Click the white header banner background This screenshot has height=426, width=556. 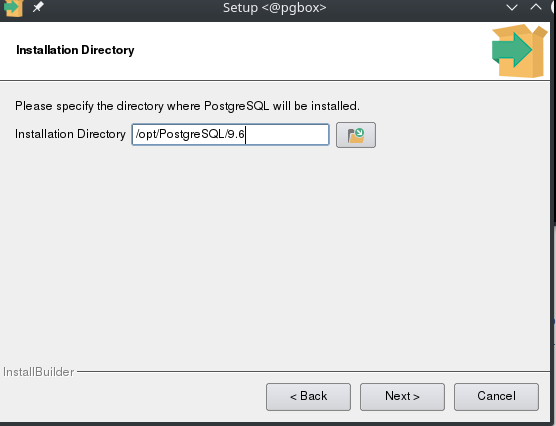284,51
